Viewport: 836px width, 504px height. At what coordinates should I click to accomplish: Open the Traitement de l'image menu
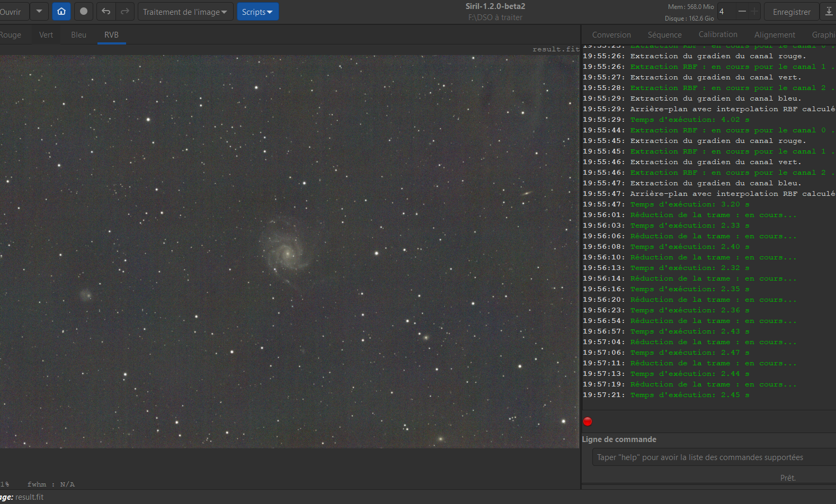[x=185, y=12]
